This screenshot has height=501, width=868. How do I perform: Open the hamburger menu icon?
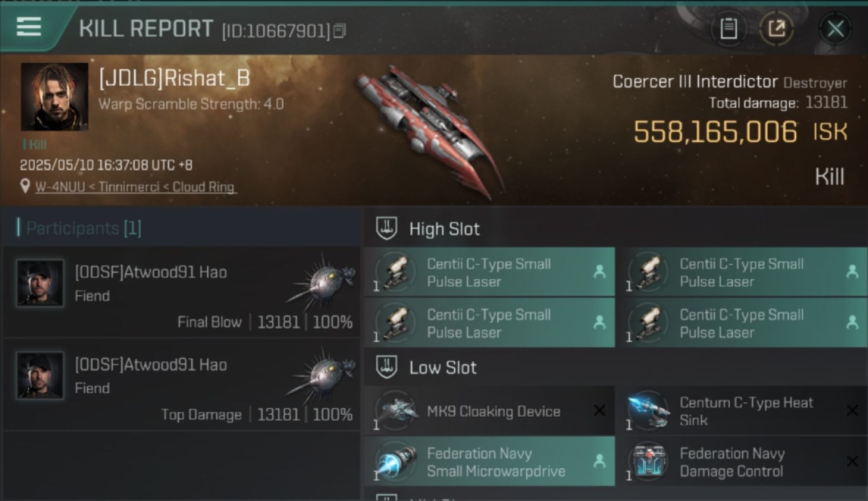(29, 27)
